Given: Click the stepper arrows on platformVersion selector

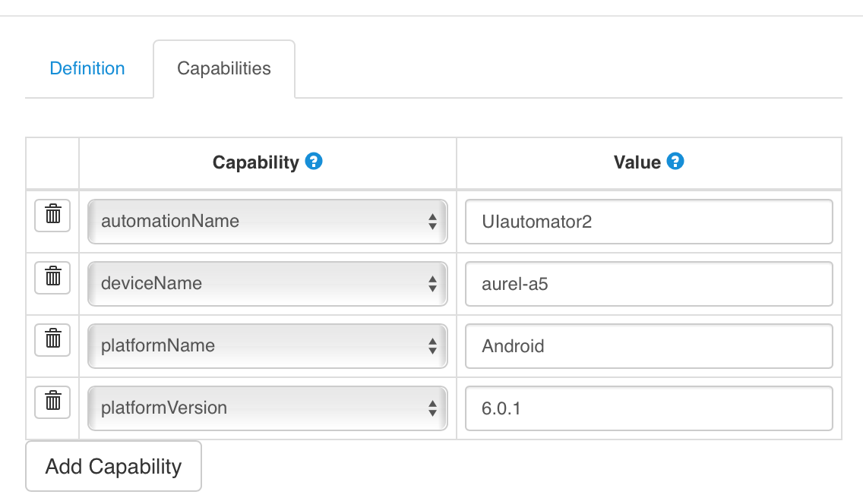Looking at the screenshot, I should pyautogui.click(x=433, y=408).
